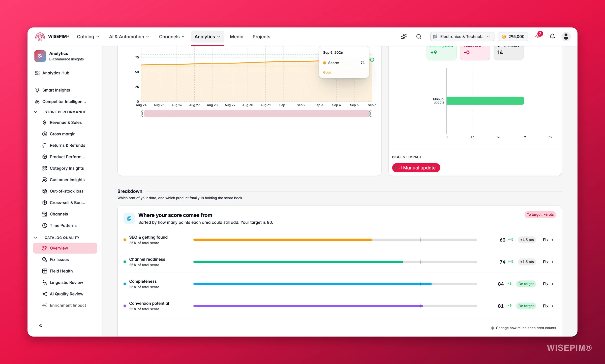Click the green Manual update bar
Viewport: 605px width, 364px height.
485,101
